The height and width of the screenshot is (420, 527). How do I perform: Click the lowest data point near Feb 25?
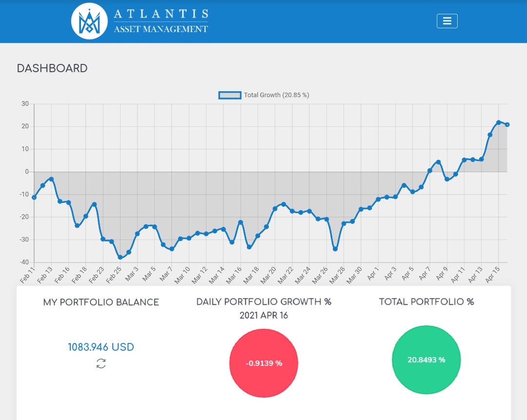[x=121, y=258]
